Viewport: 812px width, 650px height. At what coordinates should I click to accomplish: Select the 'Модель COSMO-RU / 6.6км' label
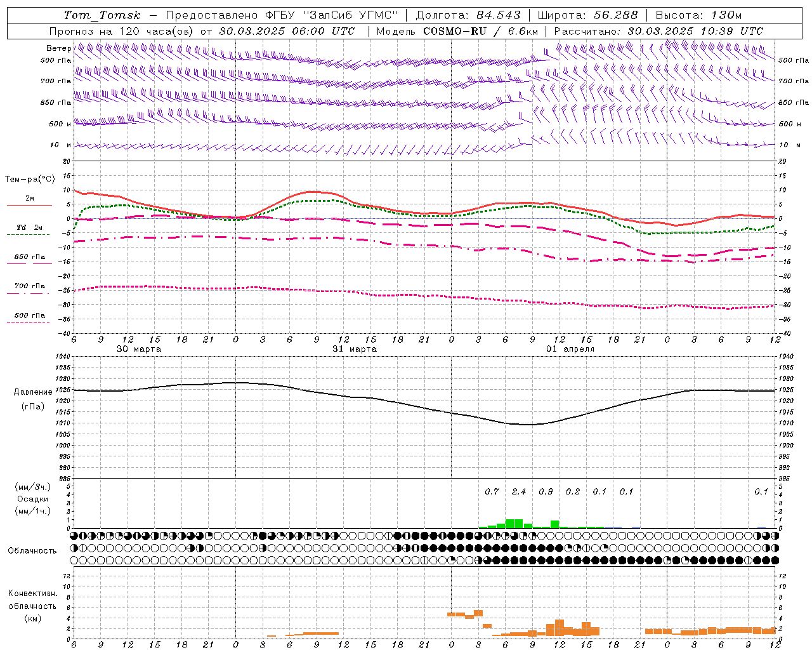[457, 31]
